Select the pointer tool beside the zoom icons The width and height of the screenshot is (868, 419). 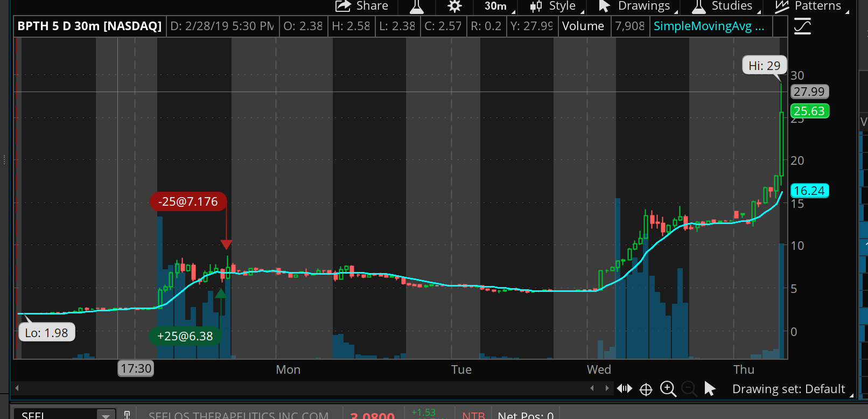coord(710,388)
